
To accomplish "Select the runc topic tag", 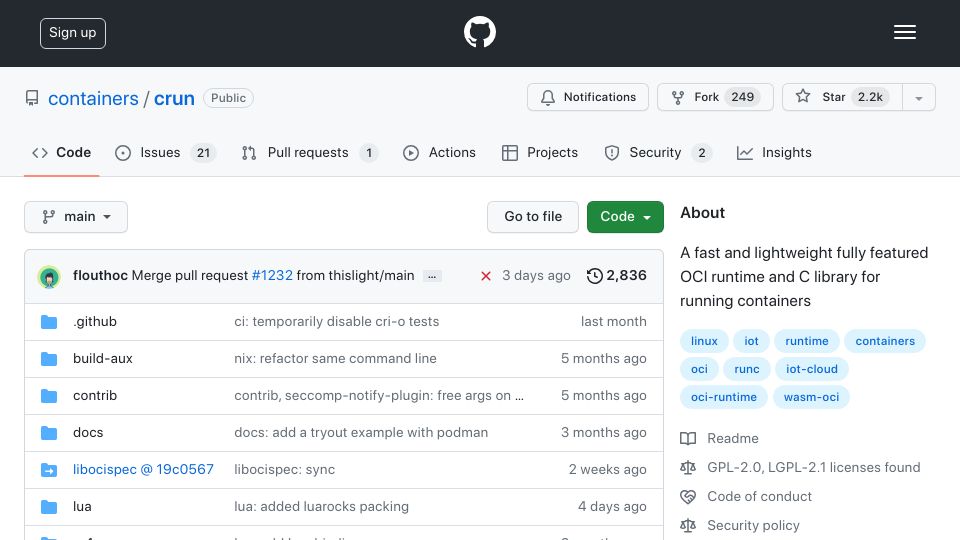I will [x=746, y=369].
